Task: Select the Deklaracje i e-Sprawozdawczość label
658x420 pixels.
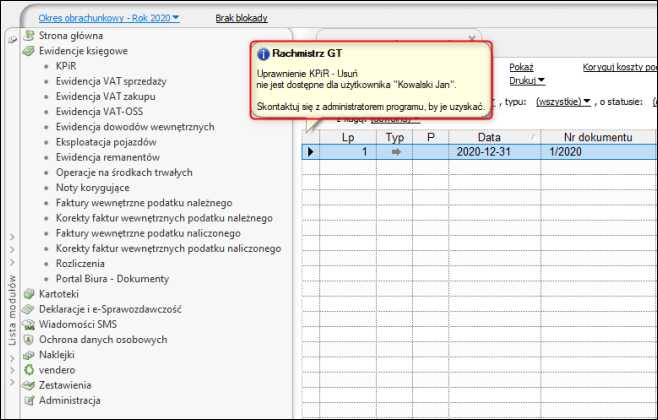Action: [110, 309]
